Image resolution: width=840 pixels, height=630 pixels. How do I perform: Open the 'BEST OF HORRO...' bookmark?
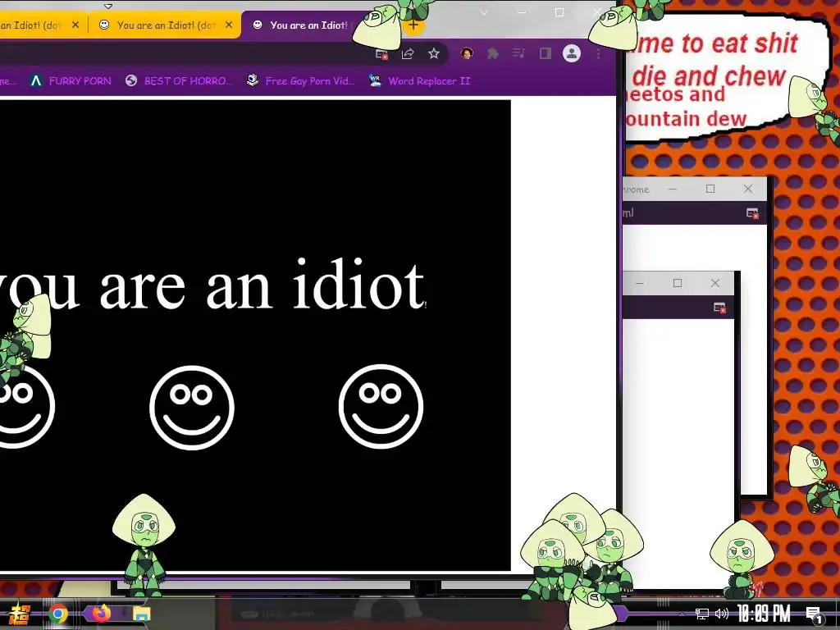(180, 81)
